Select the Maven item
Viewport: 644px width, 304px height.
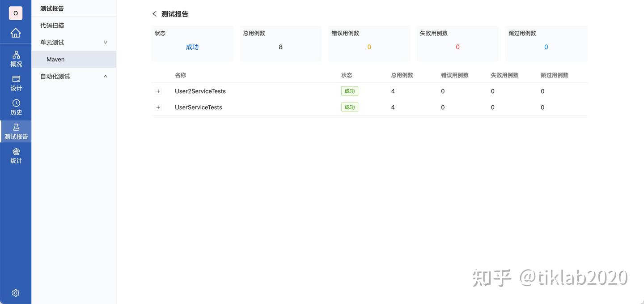click(55, 59)
